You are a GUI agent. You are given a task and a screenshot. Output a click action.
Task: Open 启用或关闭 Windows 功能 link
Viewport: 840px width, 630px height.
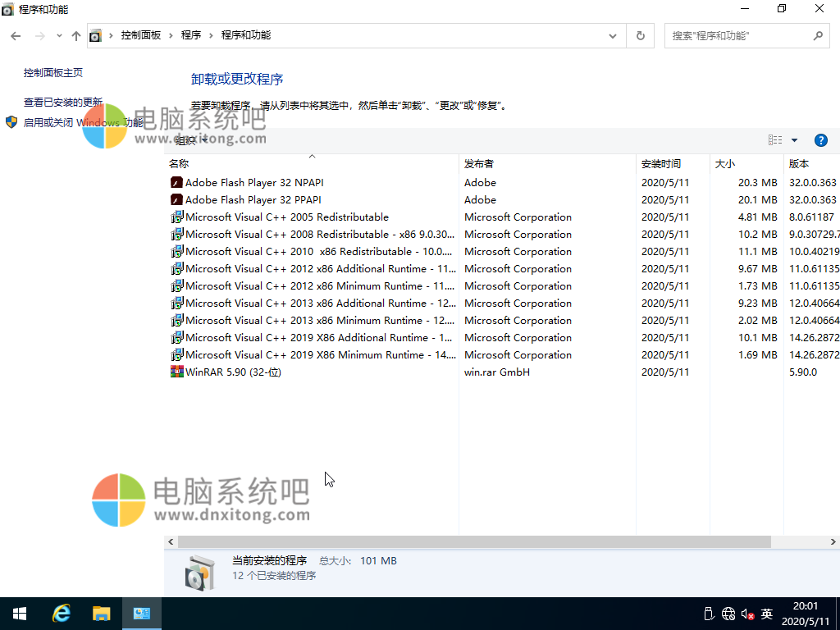82,121
